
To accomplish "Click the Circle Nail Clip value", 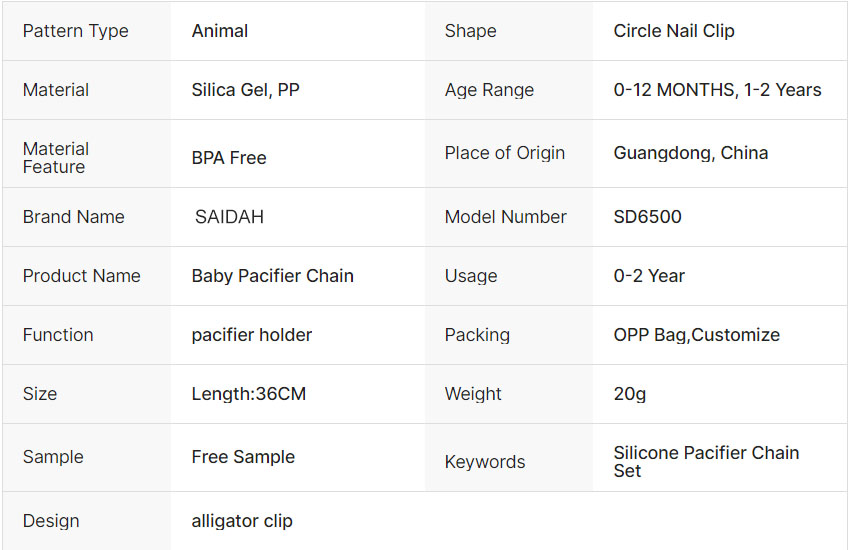I will (674, 31).
